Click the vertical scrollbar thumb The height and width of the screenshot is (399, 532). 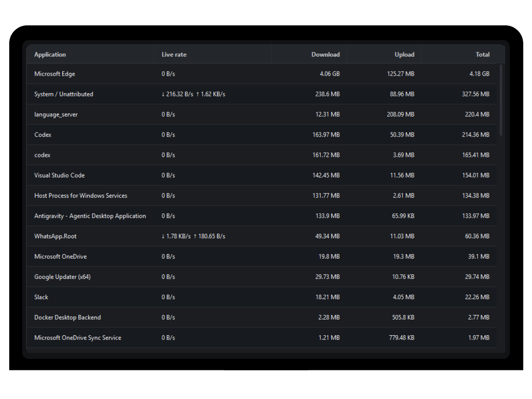(501, 100)
